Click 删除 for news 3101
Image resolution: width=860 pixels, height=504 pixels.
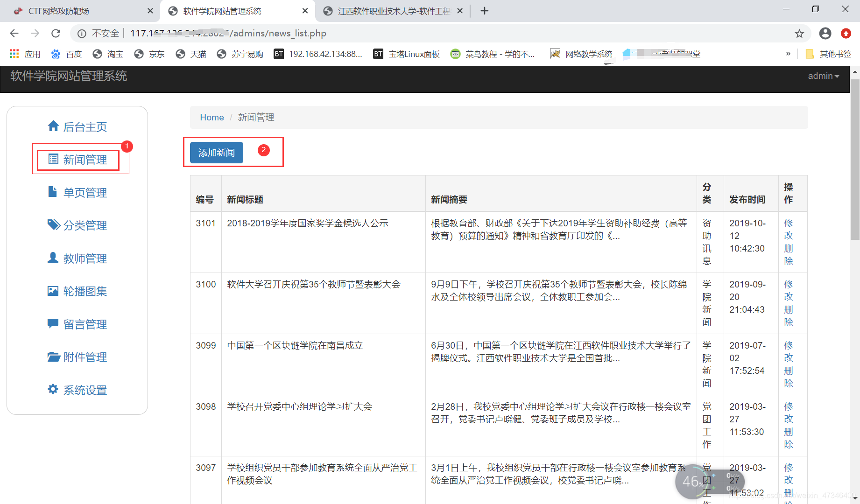coord(789,254)
